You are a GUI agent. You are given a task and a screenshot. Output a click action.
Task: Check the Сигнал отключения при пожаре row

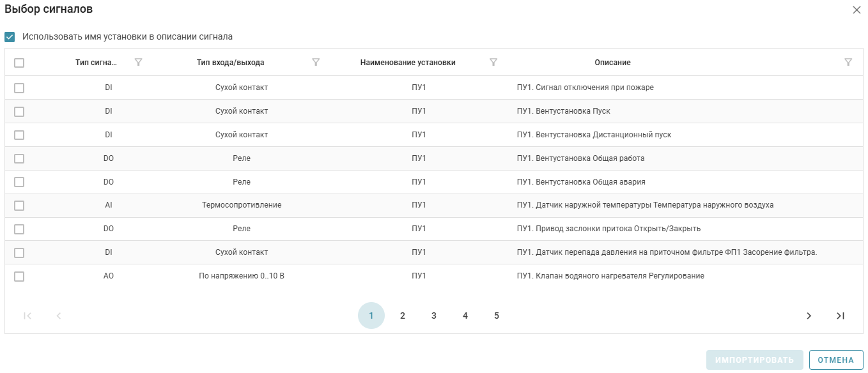[x=19, y=88]
